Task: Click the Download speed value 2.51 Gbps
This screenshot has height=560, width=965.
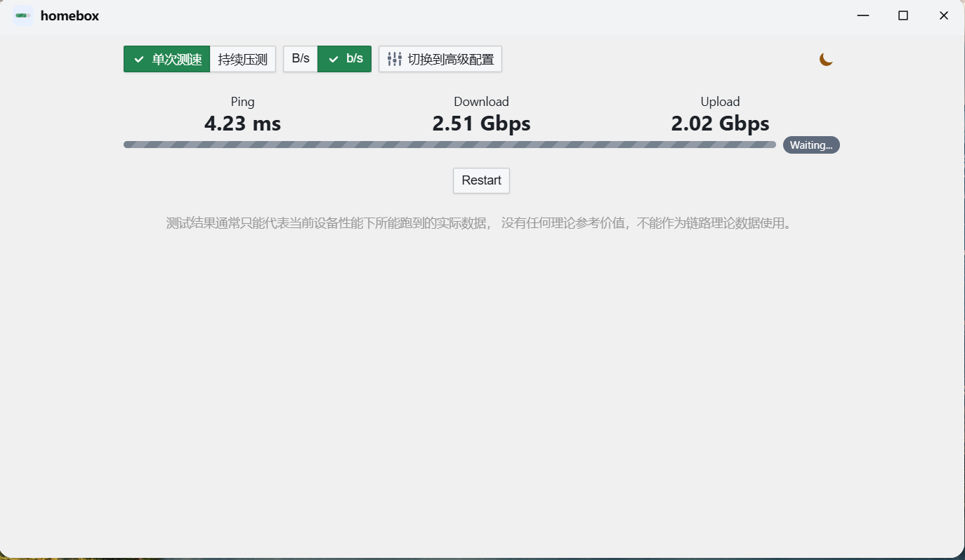Action: coord(481,124)
